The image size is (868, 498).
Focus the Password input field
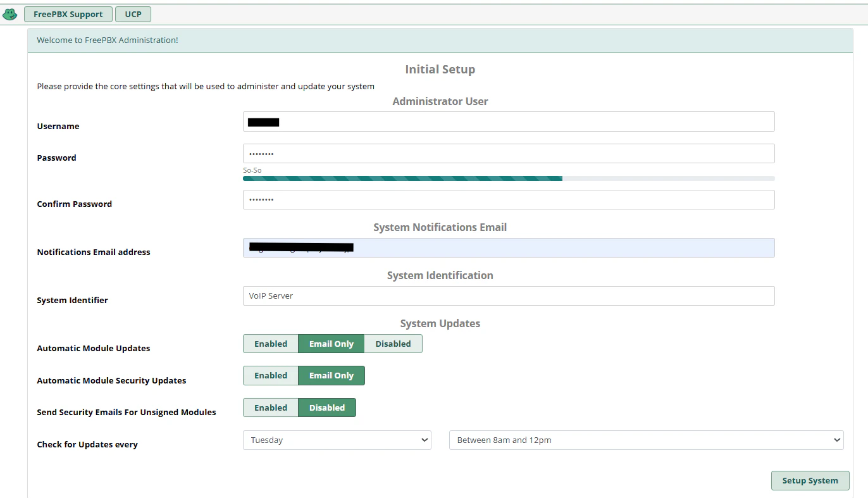(x=509, y=154)
